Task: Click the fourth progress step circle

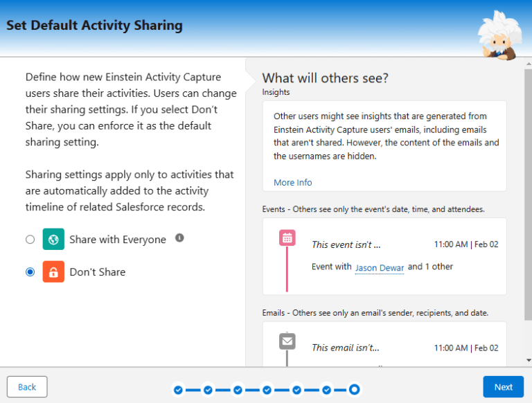Action: (x=267, y=390)
